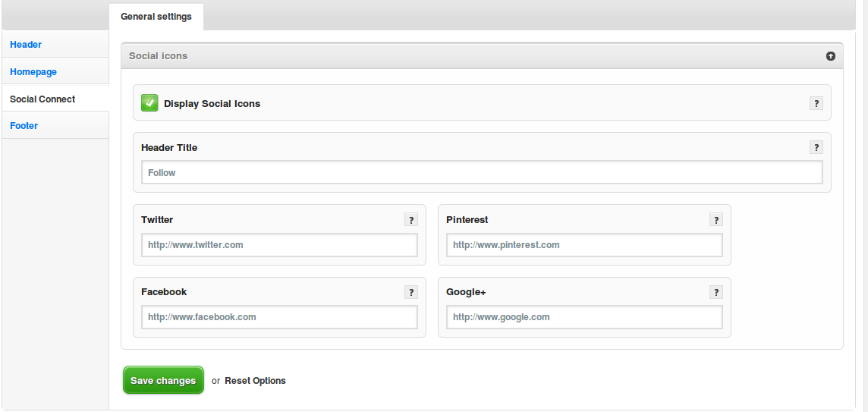Viewport: 868px width, 412px height.
Task: Click the Social Icons section header
Action: pos(159,56)
